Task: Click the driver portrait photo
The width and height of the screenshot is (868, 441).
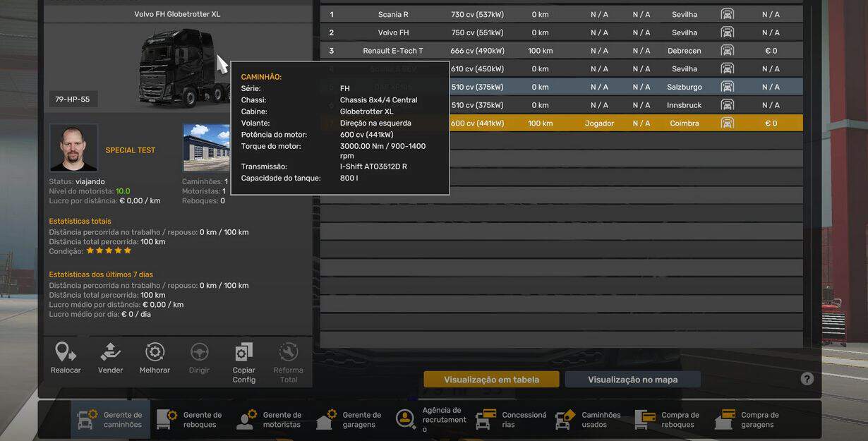Action: pos(73,147)
